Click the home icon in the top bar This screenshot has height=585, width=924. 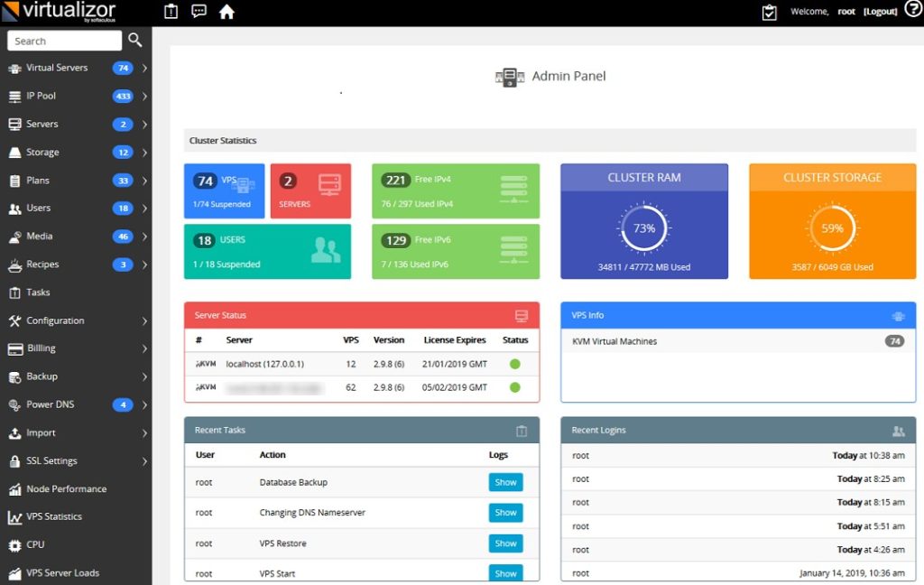click(226, 12)
